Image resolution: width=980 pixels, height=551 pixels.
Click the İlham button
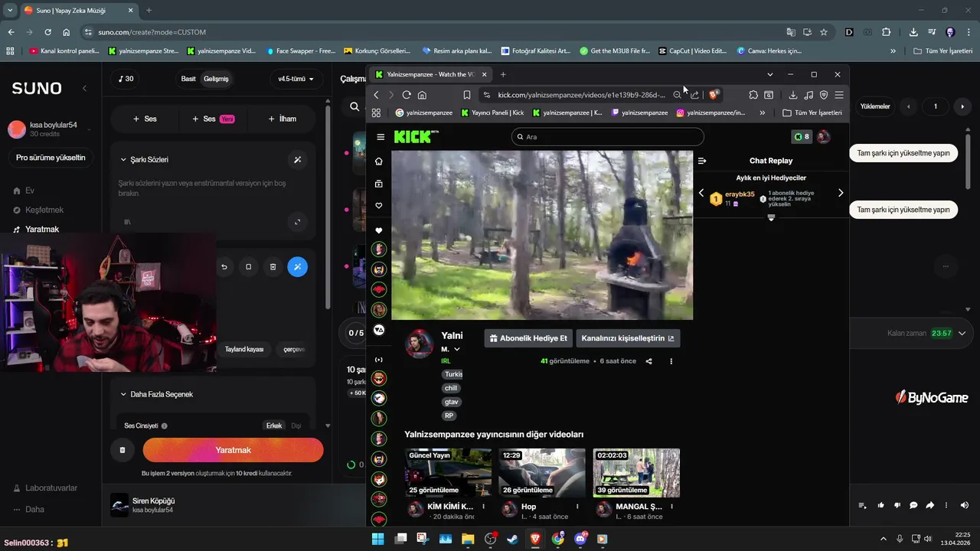tap(283, 119)
